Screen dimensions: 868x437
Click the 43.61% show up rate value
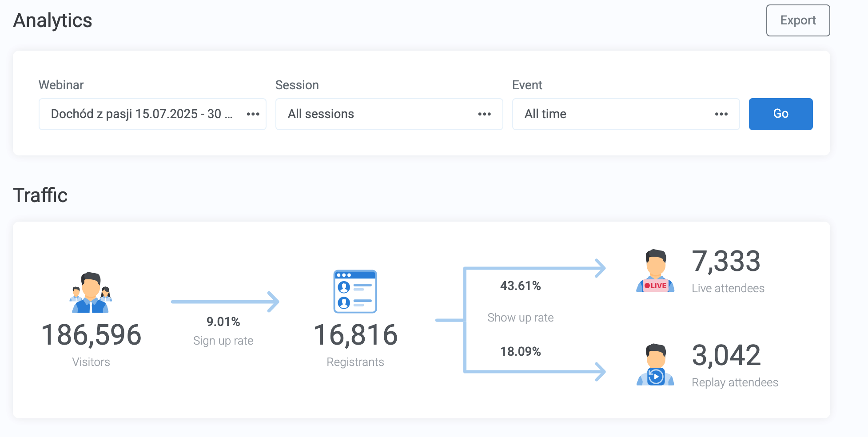click(520, 286)
